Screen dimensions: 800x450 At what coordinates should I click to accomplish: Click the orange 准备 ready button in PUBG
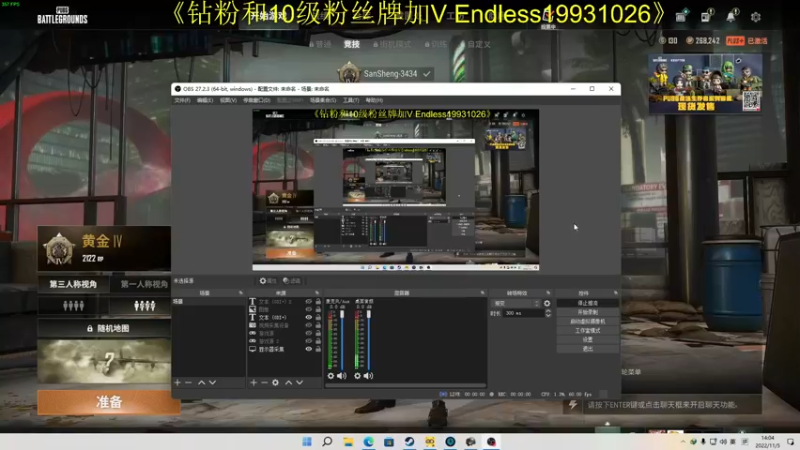coord(109,402)
